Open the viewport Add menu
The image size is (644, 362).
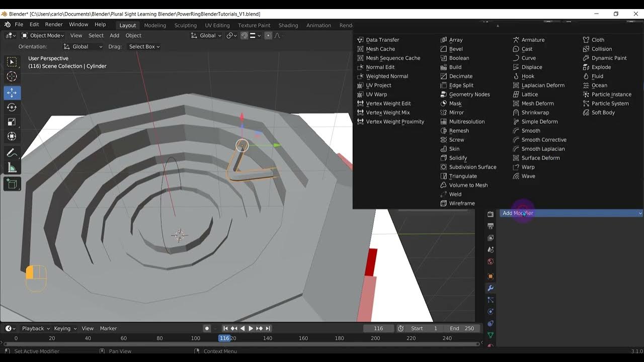pos(115,36)
